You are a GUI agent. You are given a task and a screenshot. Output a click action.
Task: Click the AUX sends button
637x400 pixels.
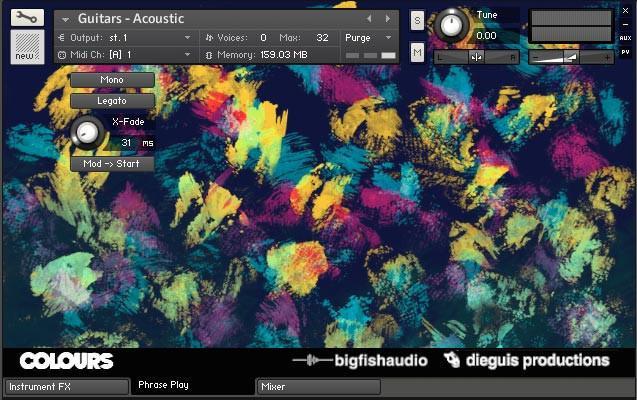click(x=625, y=37)
